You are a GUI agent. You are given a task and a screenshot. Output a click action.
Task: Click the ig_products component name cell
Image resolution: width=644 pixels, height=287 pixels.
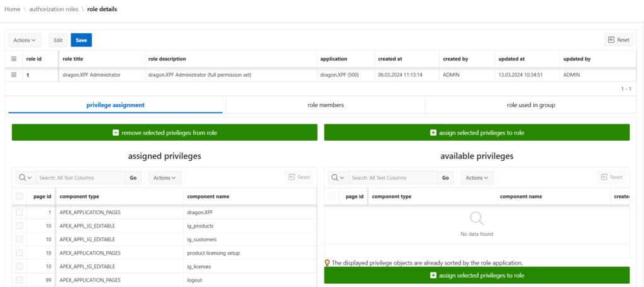(250, 225)
